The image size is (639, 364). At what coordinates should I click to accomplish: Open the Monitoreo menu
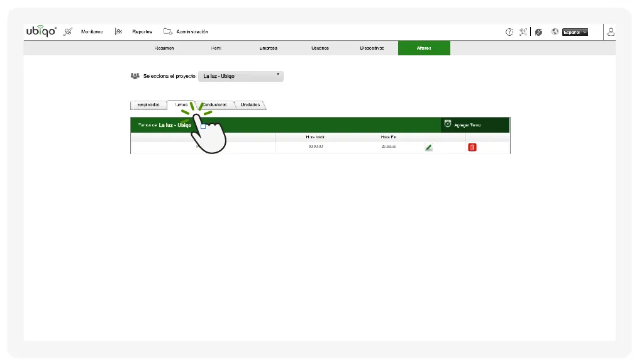coord(92,31)
